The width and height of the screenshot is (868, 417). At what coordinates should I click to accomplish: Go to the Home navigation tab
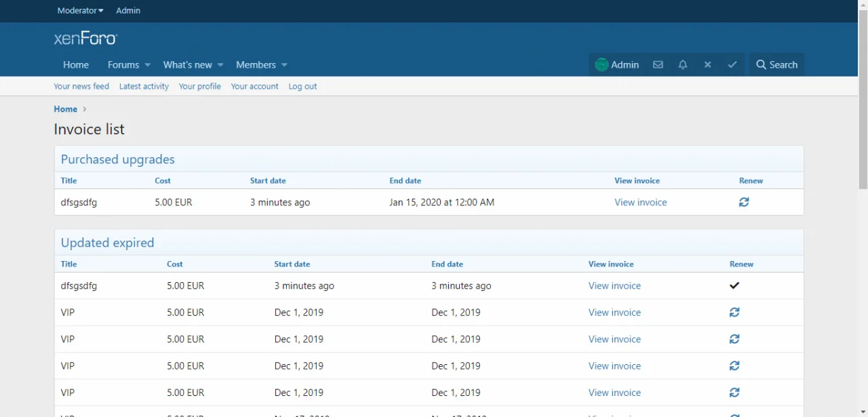tap(76, 65)
